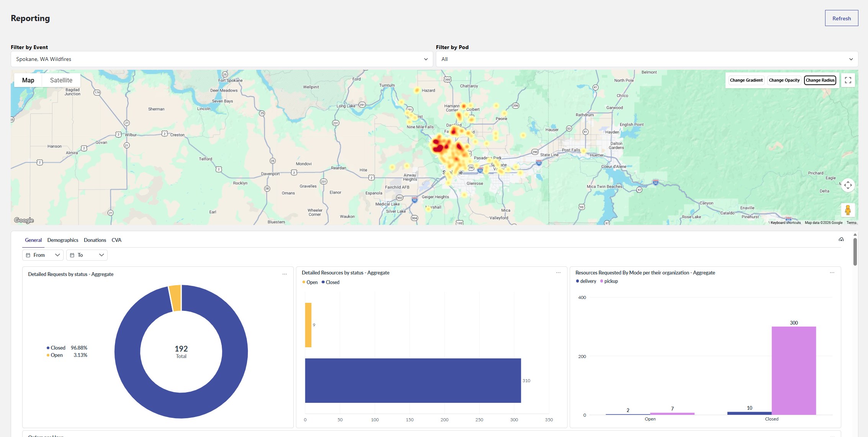Switch map to Satellite view
Viewport: 868px width, 437px height.
(x=61, y=80)
